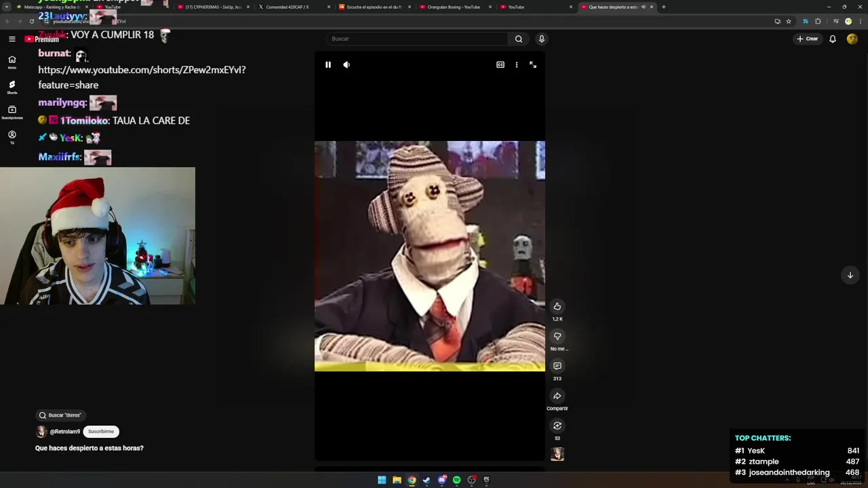This screenshot has width=868, height=488.
Task: Open Steam from the taskbar
Action: (x=427, y=480)
